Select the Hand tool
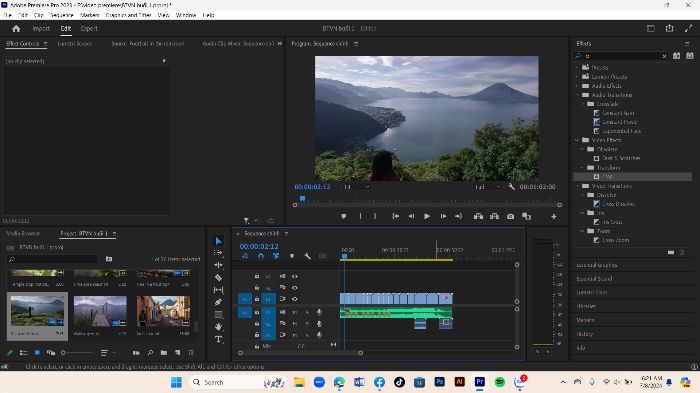 218,327
